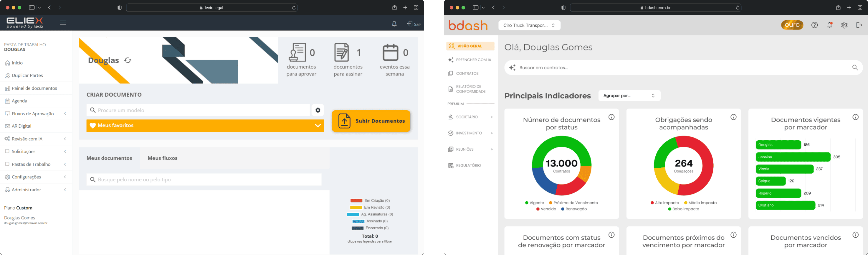Viewport: 868px width, 255px height.
Task: Click the bdash logout icon
Action: 859,25
